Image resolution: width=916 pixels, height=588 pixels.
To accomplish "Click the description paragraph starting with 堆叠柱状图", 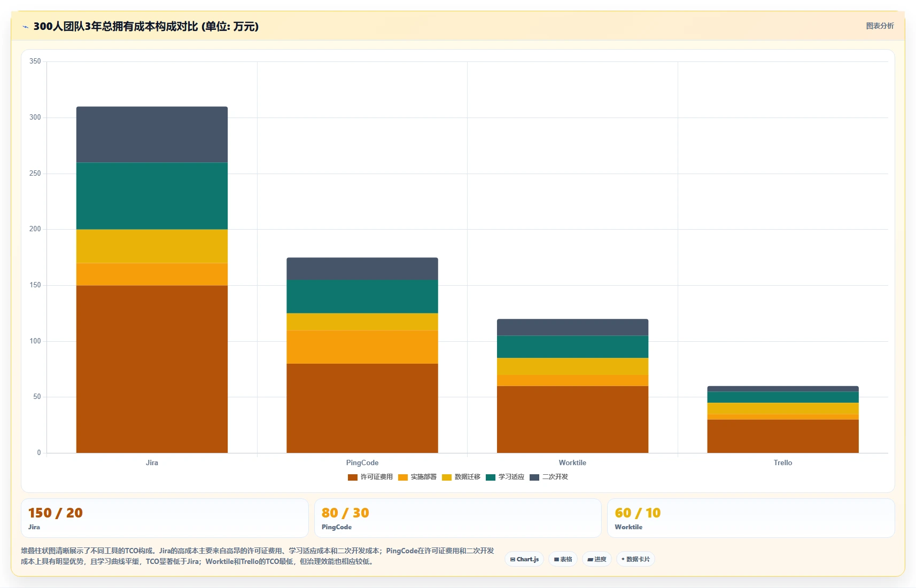I will (x=258, y=556).
